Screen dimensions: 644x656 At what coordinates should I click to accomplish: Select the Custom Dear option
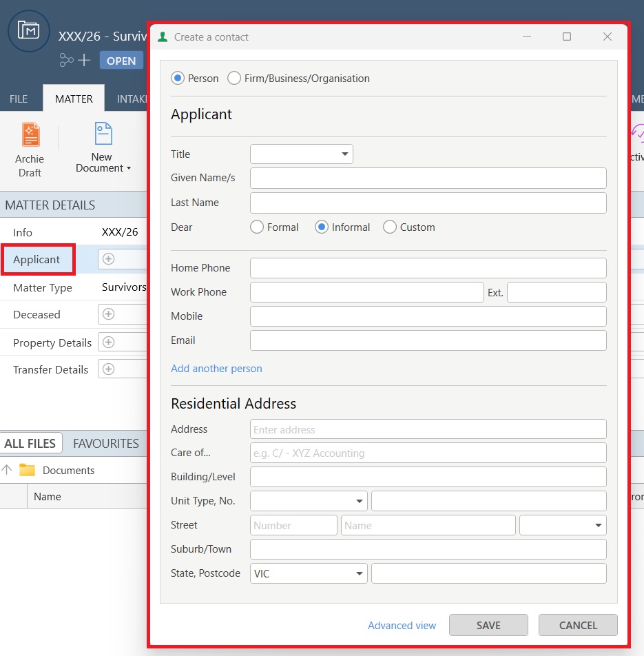(x=390, y=227)
